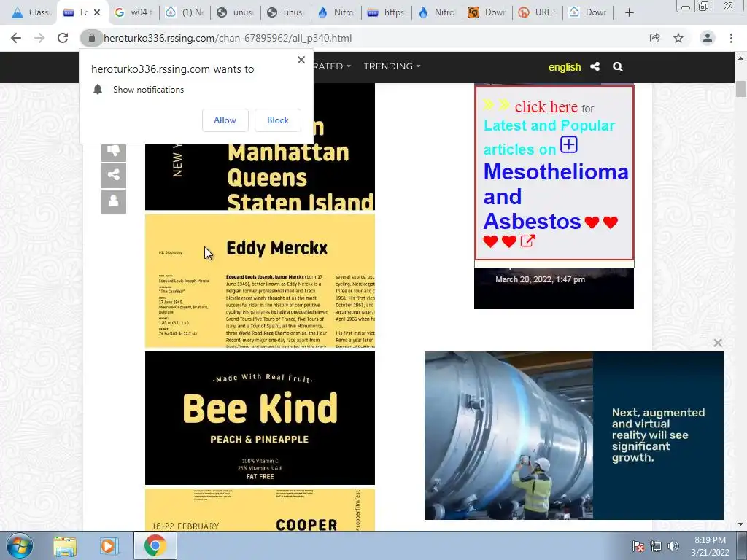Open the volume tray icon
This screenshot has width=747, height=560.
click(x=673, y=546)
